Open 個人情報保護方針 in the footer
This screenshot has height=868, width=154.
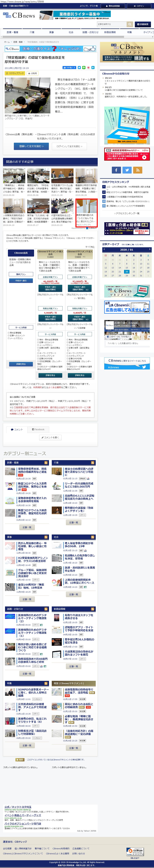[x=23, y=849]
